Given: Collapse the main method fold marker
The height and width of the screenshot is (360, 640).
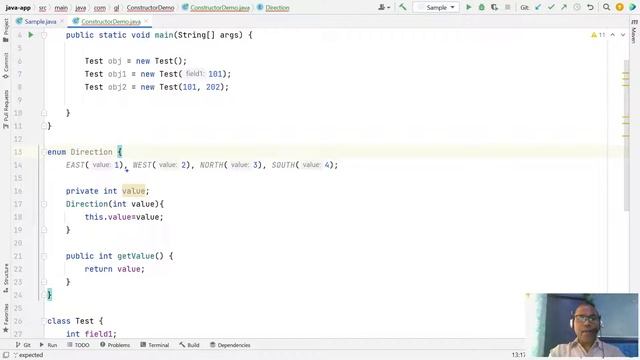Looking at the screenshot, I should pyautogui.click(x=44, y=35).
